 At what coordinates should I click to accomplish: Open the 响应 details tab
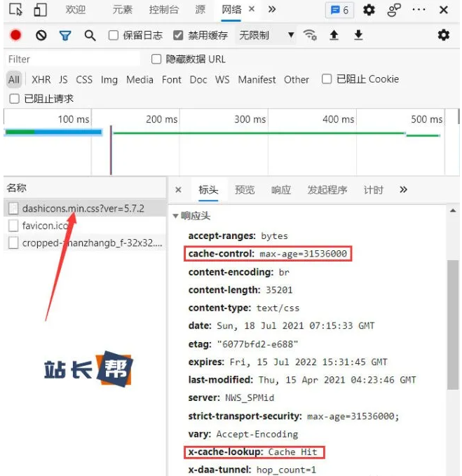point(281,190)
